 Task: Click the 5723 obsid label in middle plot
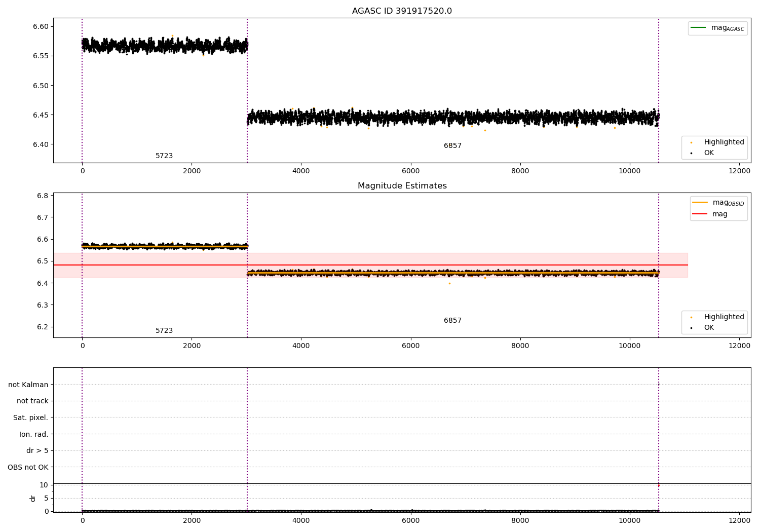[164, 331]
